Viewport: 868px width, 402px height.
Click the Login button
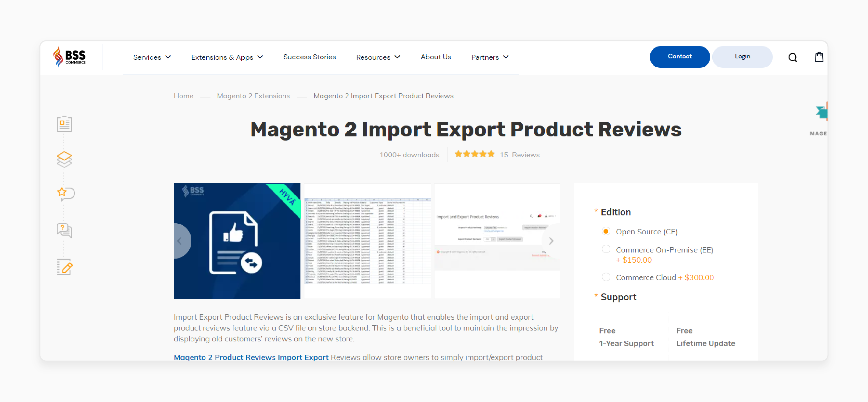(742, 56)
